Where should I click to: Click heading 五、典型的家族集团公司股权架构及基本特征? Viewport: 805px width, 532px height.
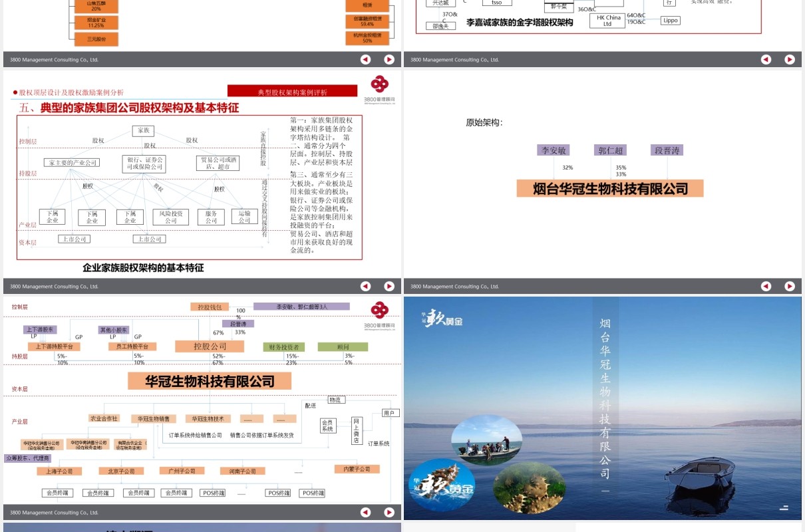tap(129, 108)
